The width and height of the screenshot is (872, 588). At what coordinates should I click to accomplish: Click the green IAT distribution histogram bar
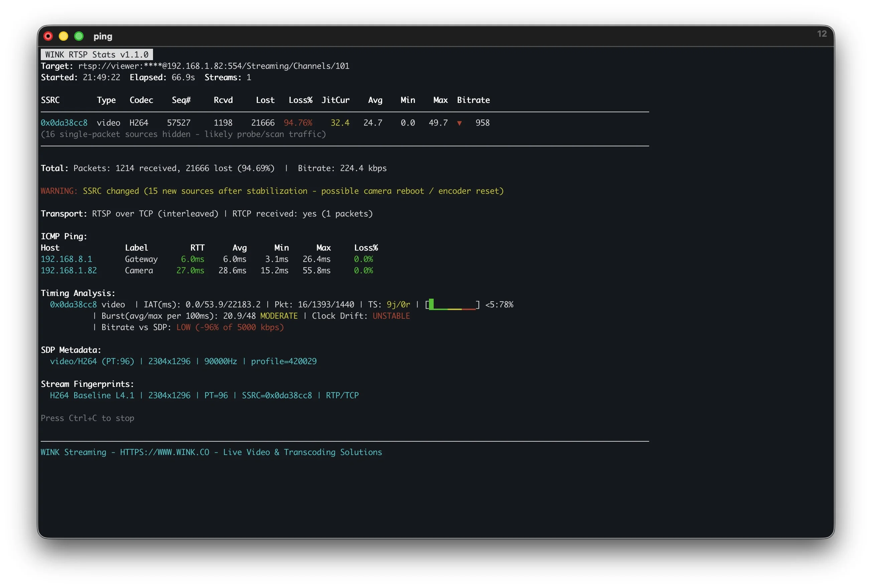click(432, 304)
